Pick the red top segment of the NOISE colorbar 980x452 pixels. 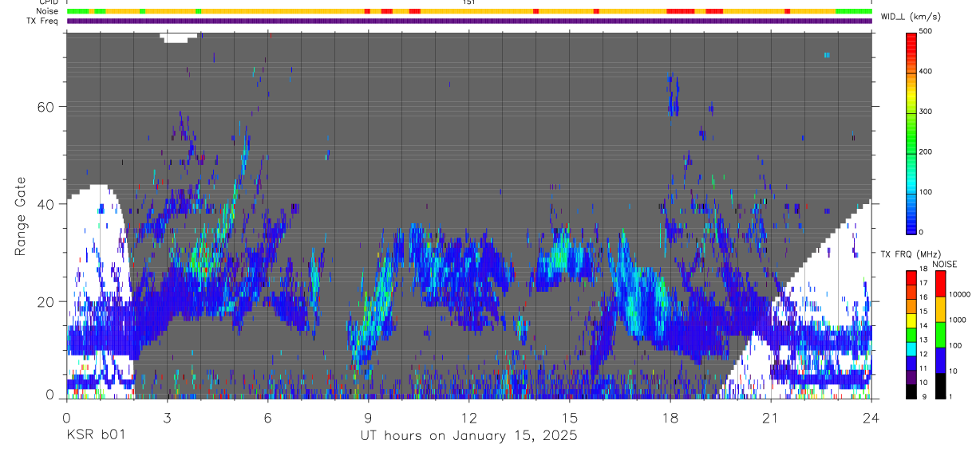[x=939, y=283]
